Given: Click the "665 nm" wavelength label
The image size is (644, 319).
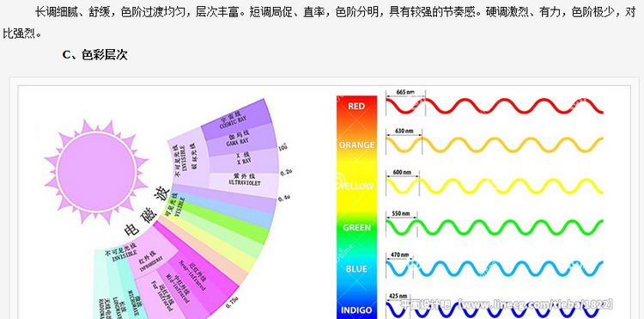Looking at the screenshot, I should (405, 93).
